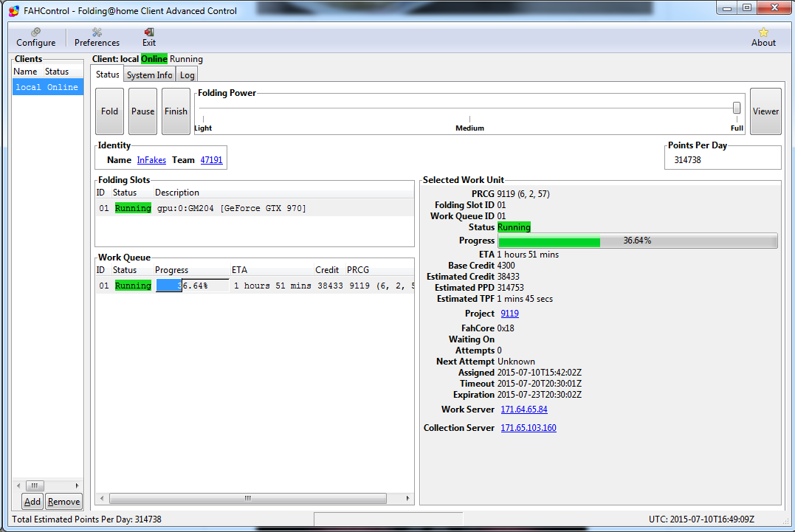The image size is (795, 532).
Task: Click the PRCG 9119 (6, 2, 57) value
Action: click(523, 194)
